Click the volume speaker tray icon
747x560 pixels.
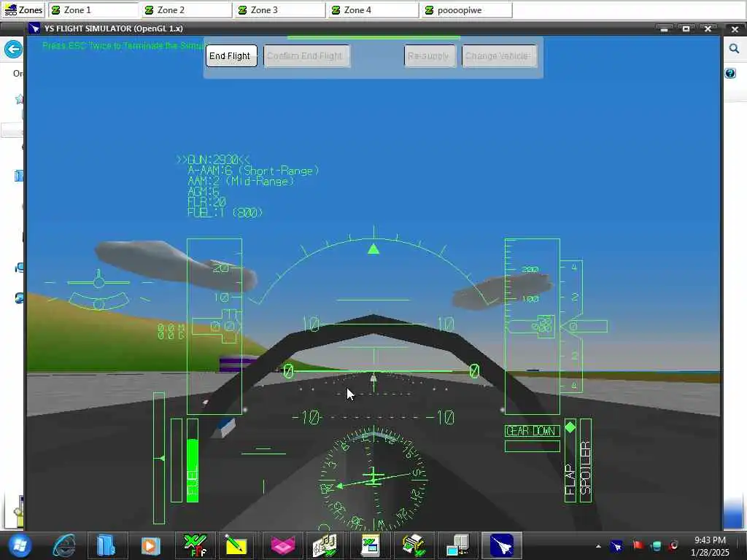coord(674,545)
